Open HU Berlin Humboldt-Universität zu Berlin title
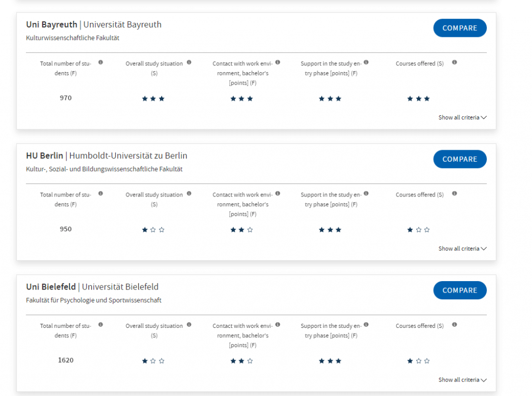Image resolution: width=532 pixels, height=396 pixels. click(107, 156)
